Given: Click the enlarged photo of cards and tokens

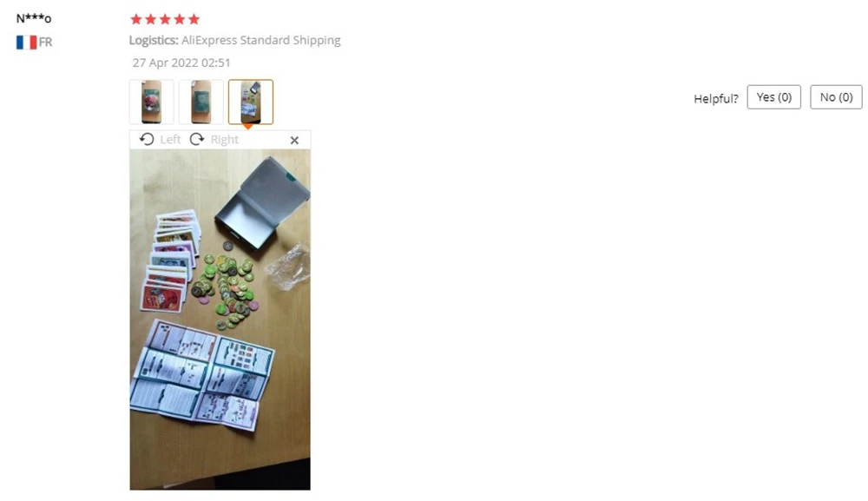Looking at the screenshot, I should click(220, 320).
